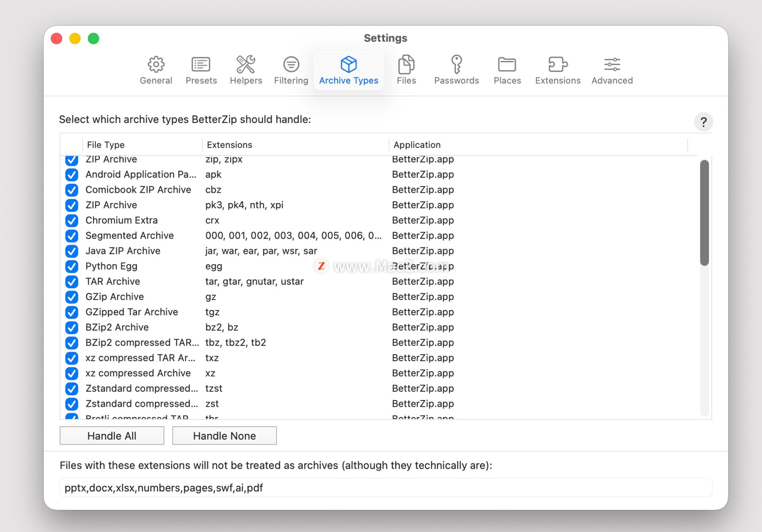Click the Extensions column header

(x=296, y=145)
